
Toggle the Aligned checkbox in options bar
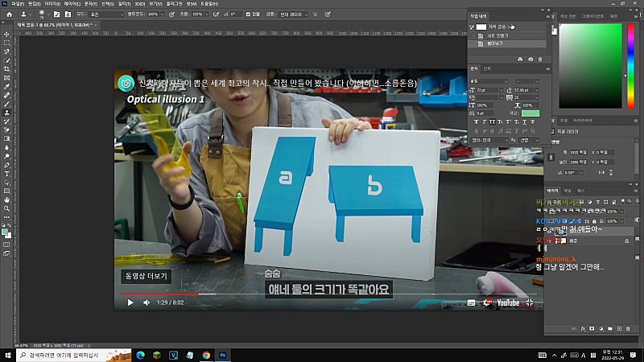(248, 14)
